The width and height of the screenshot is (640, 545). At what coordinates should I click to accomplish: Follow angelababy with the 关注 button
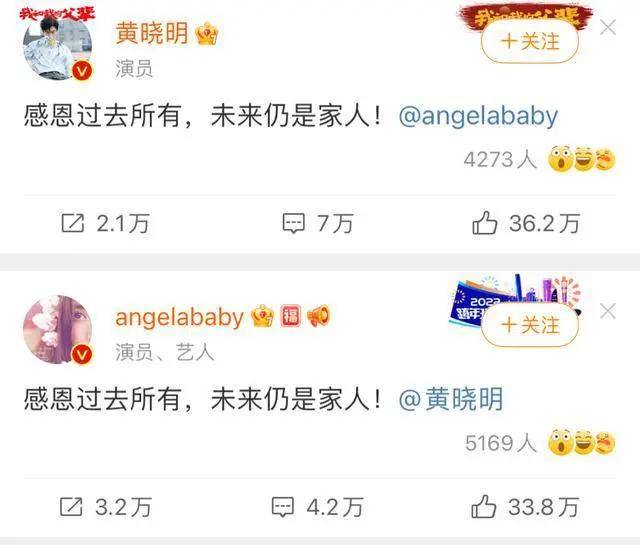pos(530,325)
